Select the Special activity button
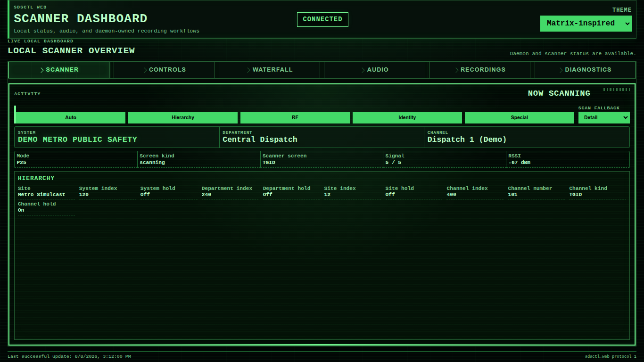This screenshot has height=362, width=644. click(520, 118)
